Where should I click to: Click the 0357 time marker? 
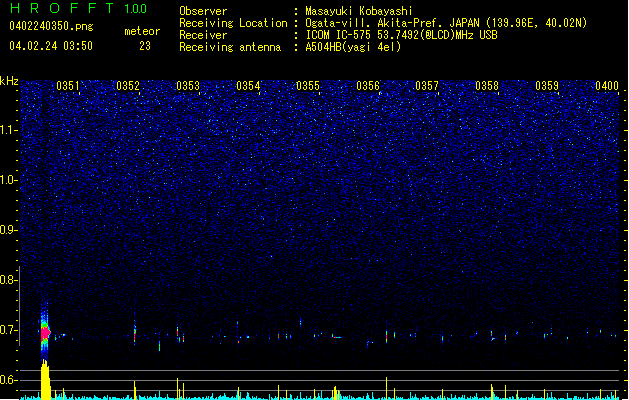click(x=427, y=86)
